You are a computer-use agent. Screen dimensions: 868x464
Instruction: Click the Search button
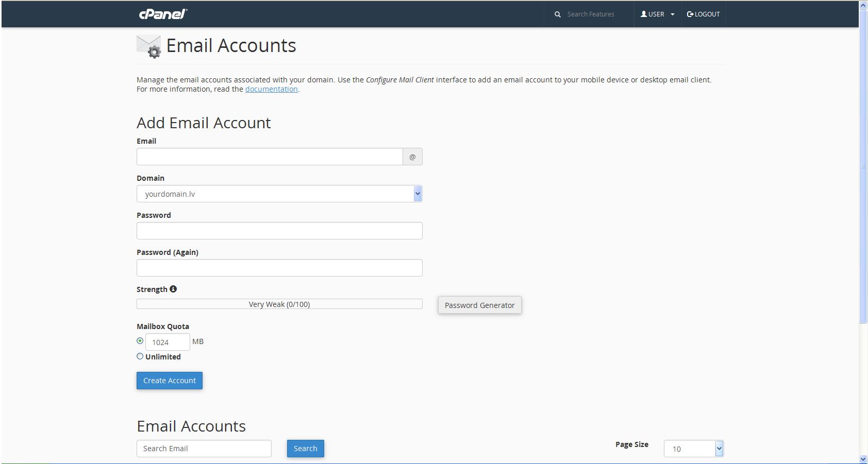306,449
